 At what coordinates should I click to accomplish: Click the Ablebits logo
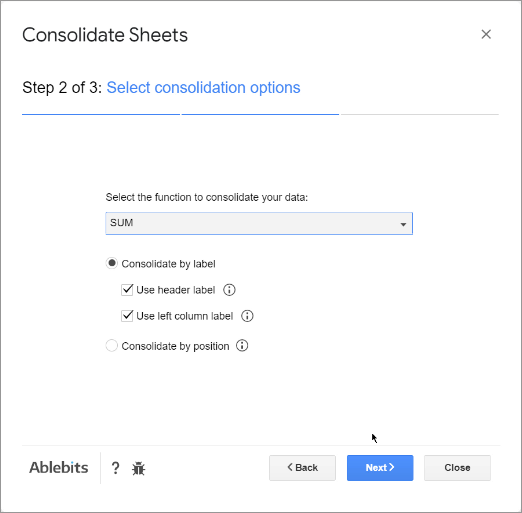click(59, 467)
